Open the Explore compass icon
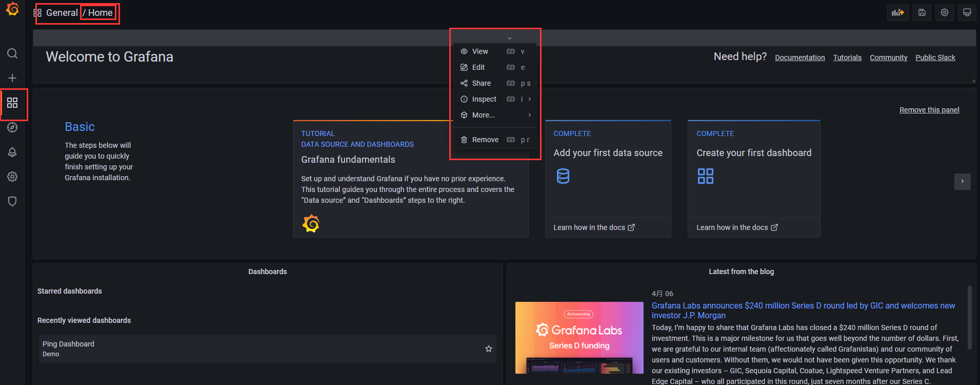The height and width of the screenshot is (385, 980). pyautogui.click(x=12, y=127)
